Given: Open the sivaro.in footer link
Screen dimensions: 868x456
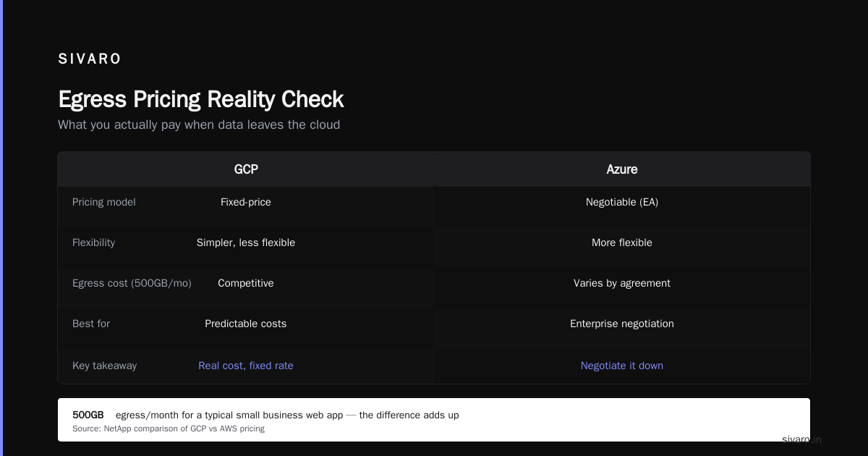Looking at the screenshot, I should point(801,439).
